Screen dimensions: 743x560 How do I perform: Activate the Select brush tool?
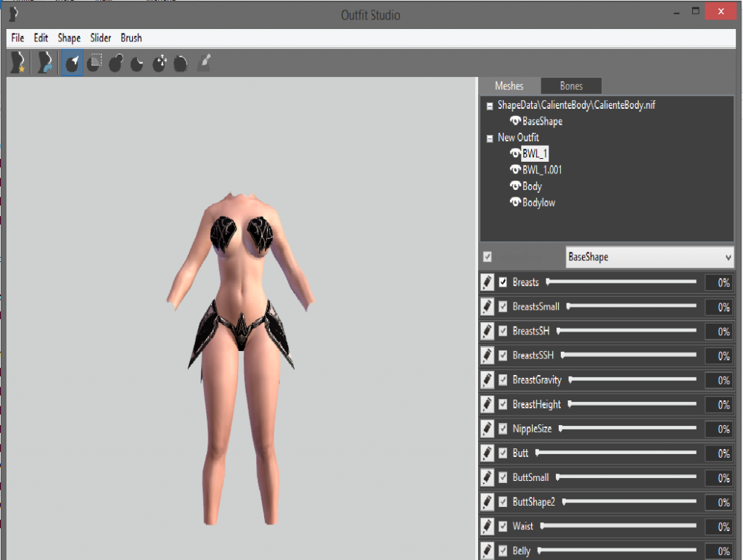72,62
